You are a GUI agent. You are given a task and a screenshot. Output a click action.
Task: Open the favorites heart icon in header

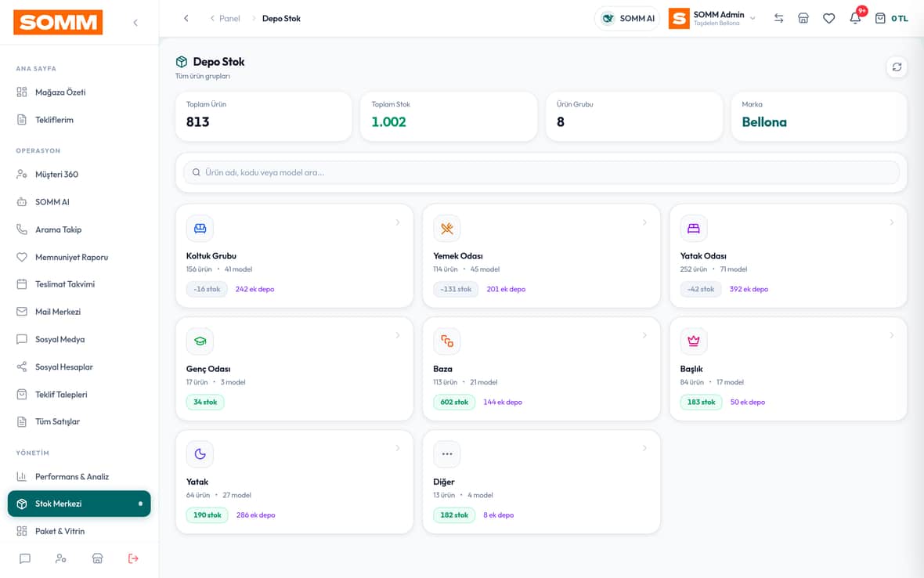[828, 18]
